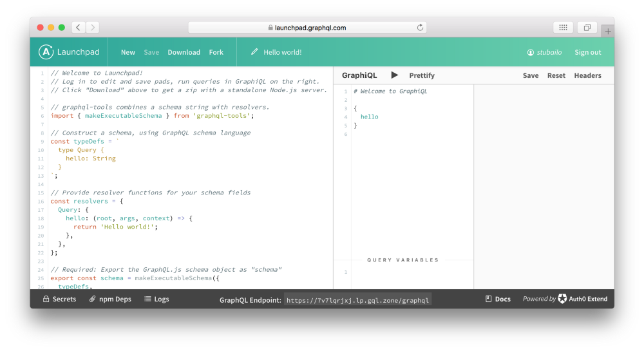Screen dimensions: 644x351
Task: Expand the Query Variables section
Action: tap(403, 260)
